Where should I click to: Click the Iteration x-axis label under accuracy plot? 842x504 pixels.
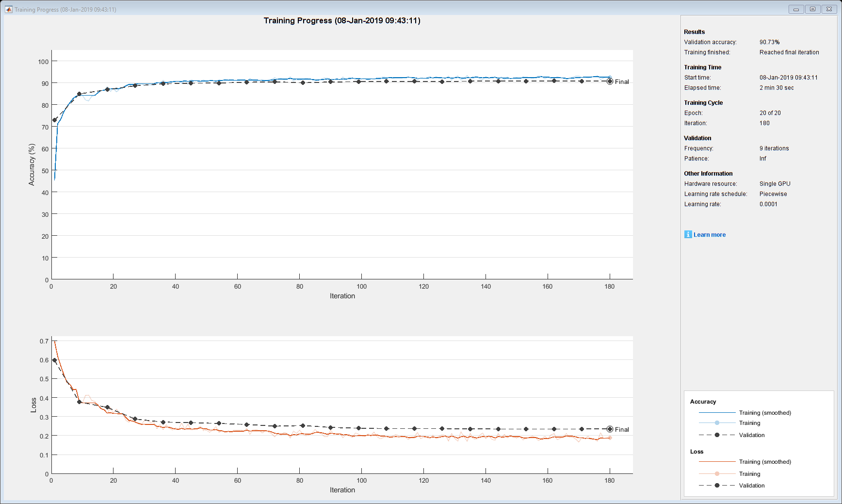(x=342, y=296)
